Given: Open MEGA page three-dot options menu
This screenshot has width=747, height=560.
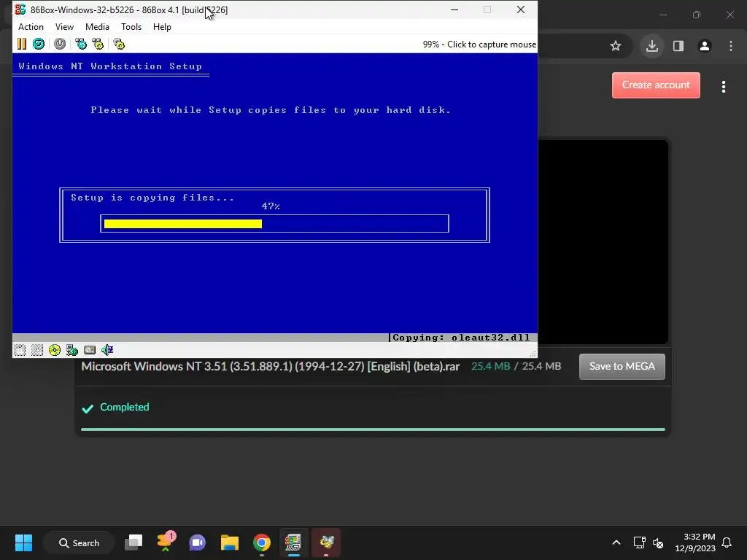Looking at the screenshot, I should (x=724, y=87).
